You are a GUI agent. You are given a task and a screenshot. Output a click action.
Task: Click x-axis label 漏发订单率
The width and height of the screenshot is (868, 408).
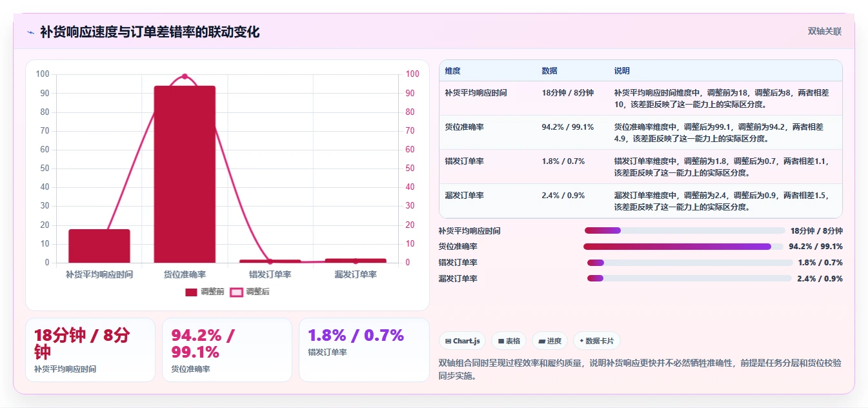[356, 274]
